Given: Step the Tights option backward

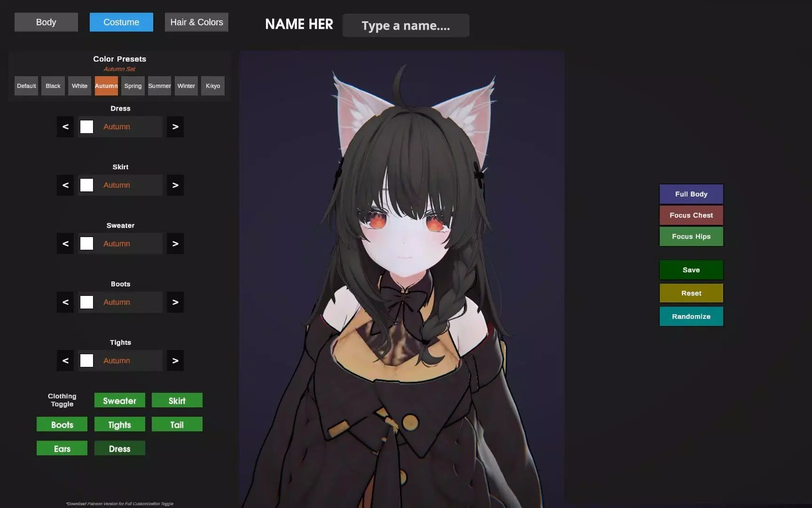Looking at the screenshot, I should point(65,360).
